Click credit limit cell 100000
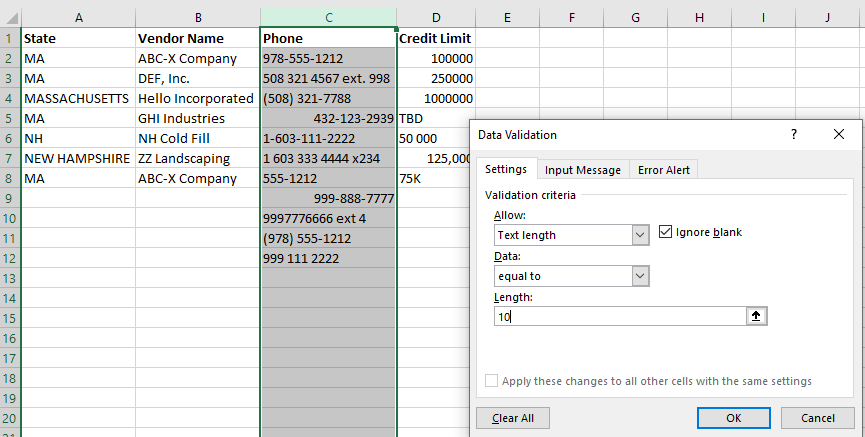The height and width of the screenshot is (437, 865). click(436, 58)
